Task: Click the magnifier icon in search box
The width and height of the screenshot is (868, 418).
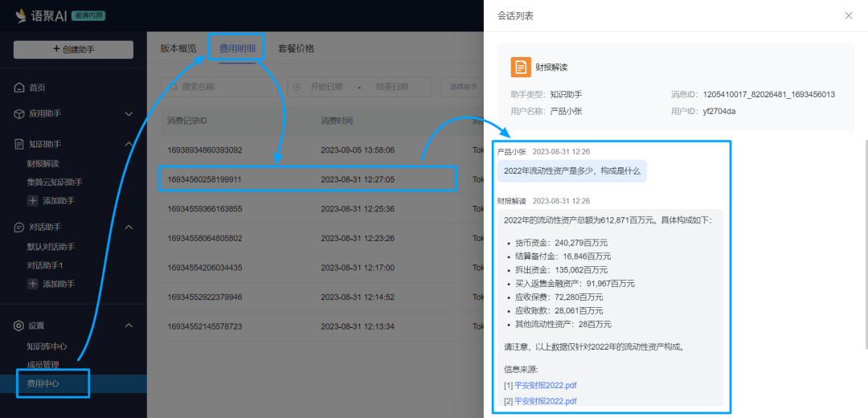Action: 174,87
